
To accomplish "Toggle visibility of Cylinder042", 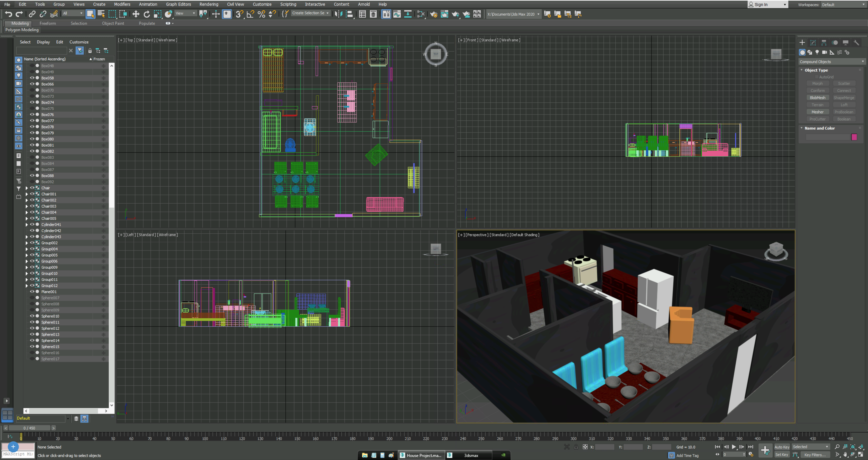I will [32, 231].
